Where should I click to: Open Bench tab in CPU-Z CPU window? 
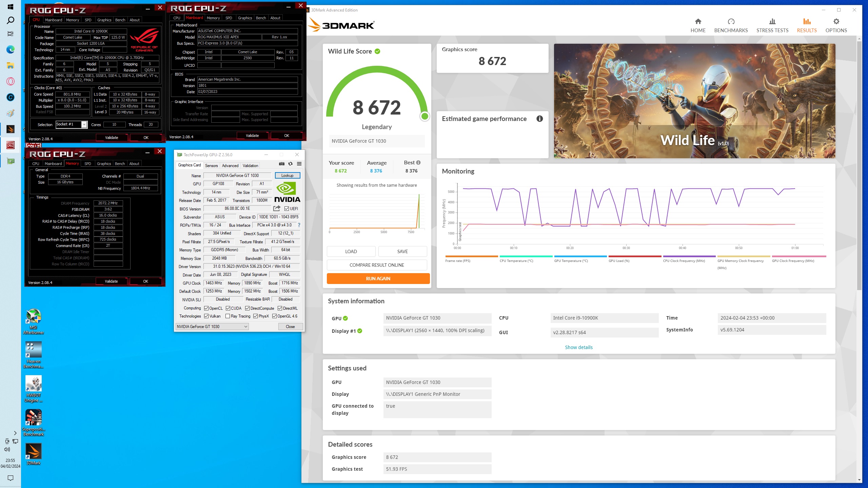tap(120, 20)
